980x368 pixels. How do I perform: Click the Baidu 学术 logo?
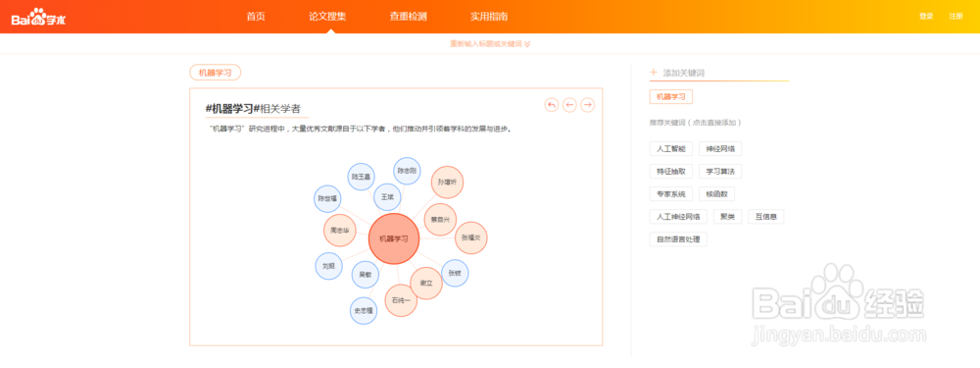point(38,18)
